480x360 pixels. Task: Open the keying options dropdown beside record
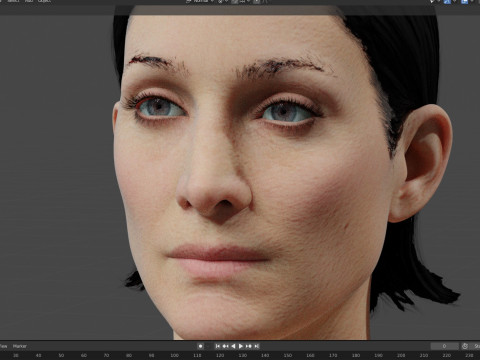coord(208,346)
